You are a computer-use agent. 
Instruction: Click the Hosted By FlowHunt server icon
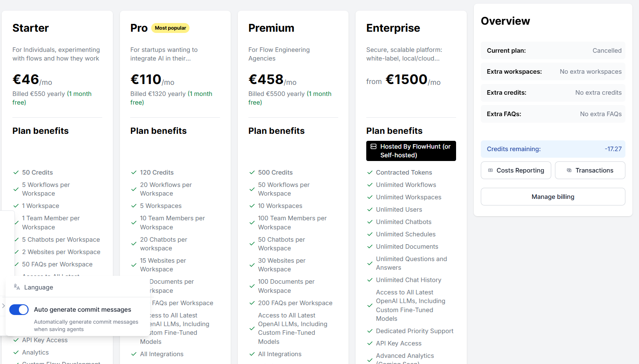coord(373,147)
